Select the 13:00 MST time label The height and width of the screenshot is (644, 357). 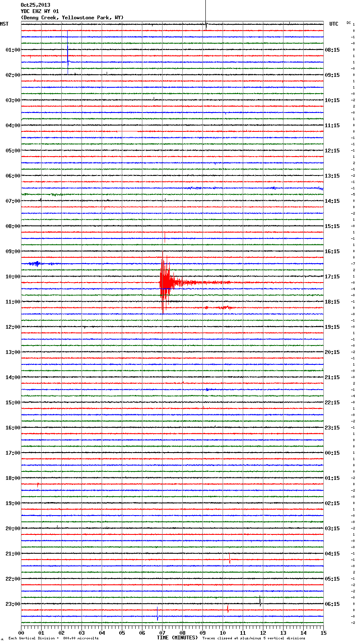(13, 352)
